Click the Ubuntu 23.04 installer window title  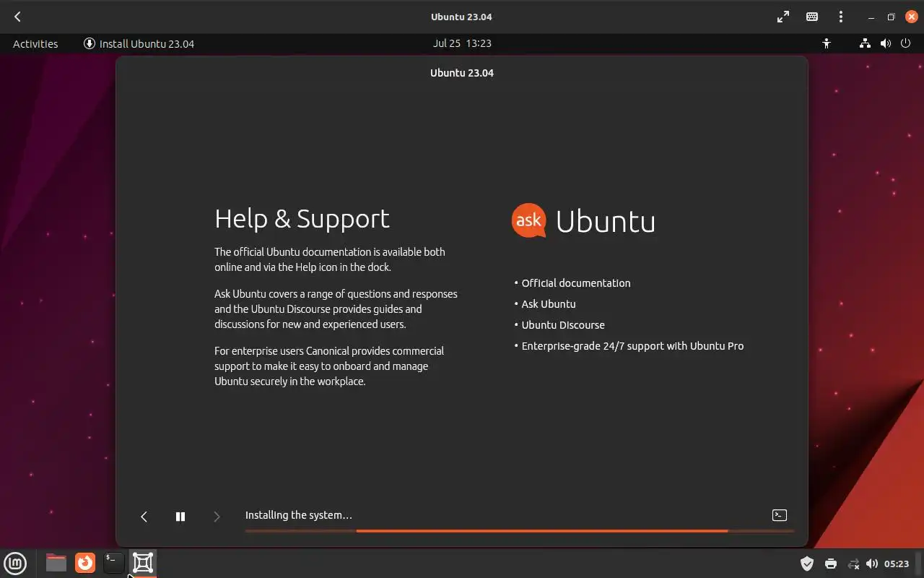(x=462, y=73)
